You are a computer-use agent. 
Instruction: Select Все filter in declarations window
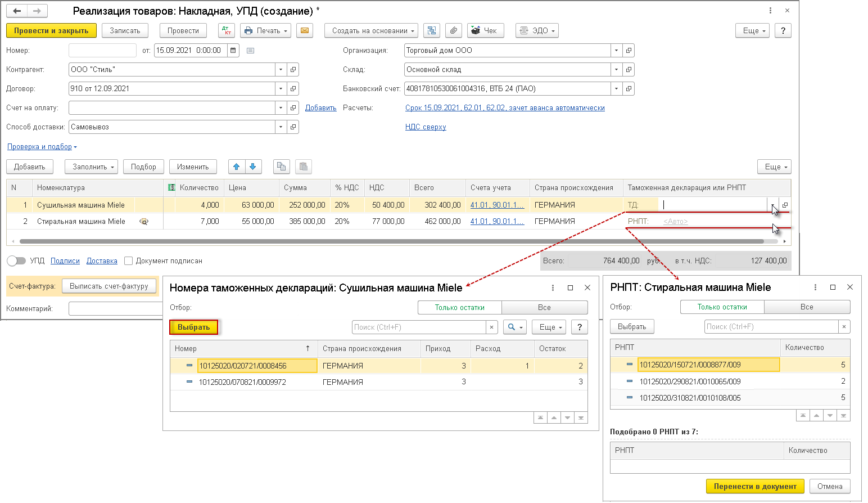[544, 307]
